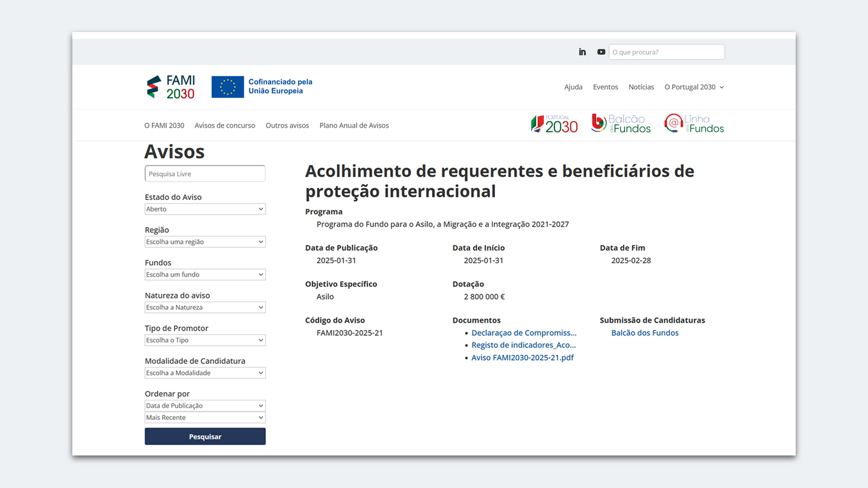Follow the Balcão dos Fundos submission link
Image resolution: width=868 pixels, height=488 pixels.
pos(645,333)
